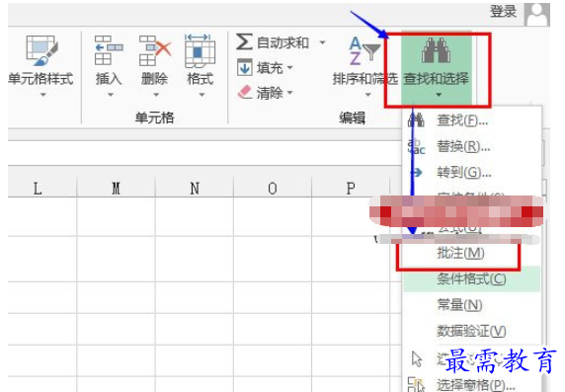Click the Fill (填充) down-arrow icon

pyautogui.click(x=245, y=68)
